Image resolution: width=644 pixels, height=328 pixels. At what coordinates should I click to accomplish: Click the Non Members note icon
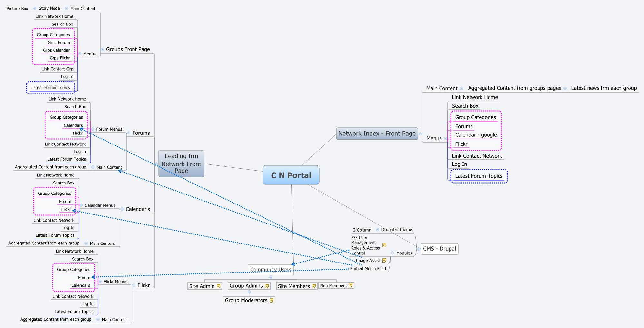pos(350,285)
